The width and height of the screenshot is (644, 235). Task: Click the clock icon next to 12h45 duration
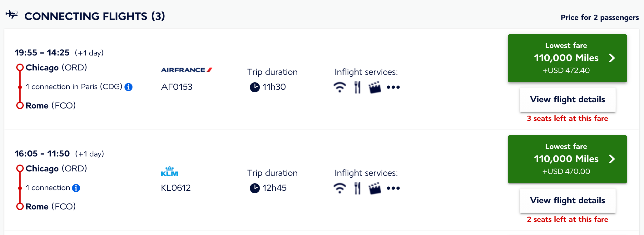pos(255,188)
